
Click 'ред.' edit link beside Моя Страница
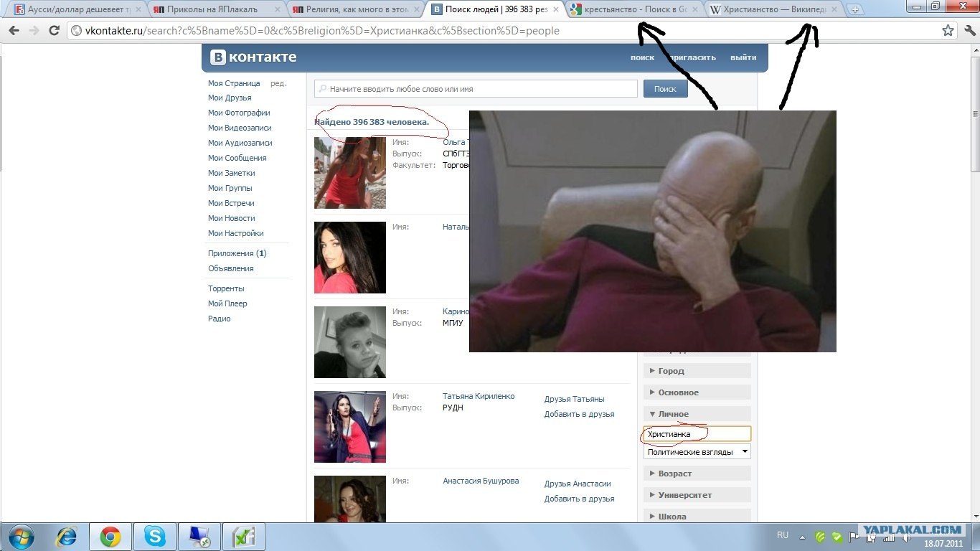(278, 83)
